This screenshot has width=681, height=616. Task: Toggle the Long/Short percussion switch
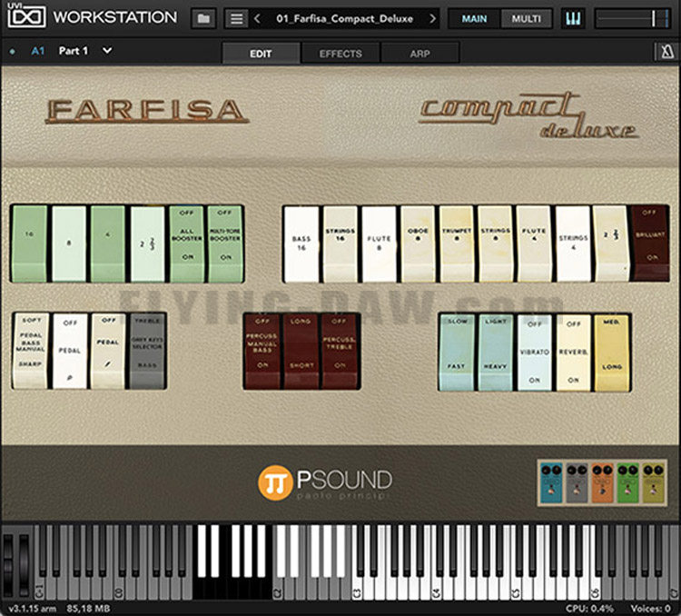pyautogui.click(x=301, y=352)
